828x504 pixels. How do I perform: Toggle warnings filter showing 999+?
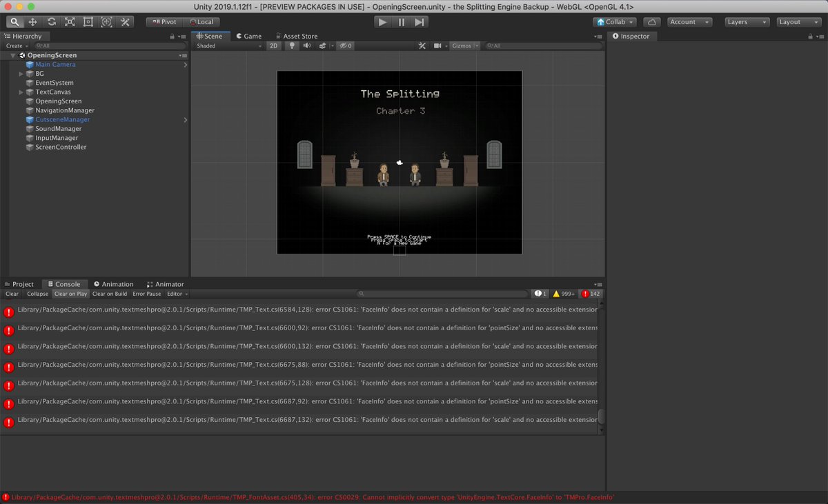(x=564, y=294)
